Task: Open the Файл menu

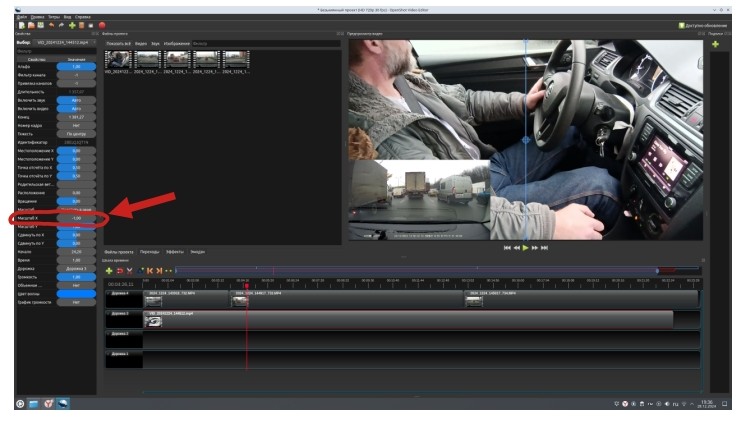Action: 21,16
